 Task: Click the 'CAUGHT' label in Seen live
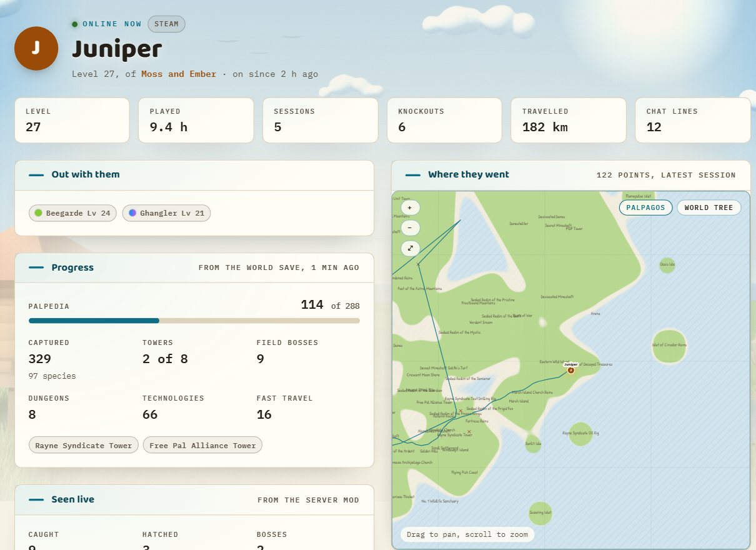44,534
